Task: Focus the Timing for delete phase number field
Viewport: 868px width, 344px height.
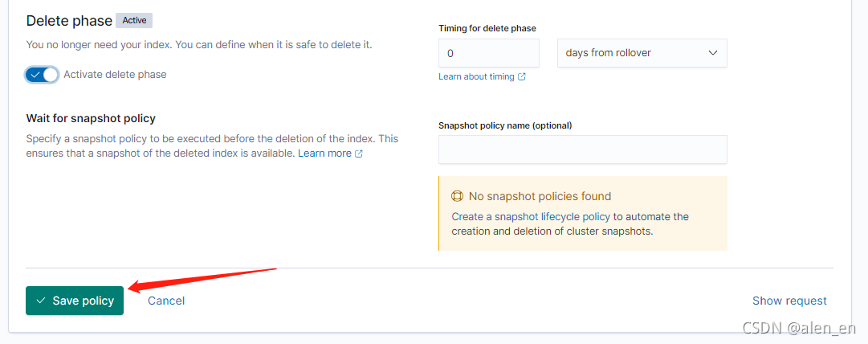Action: [x=489, y=53]
